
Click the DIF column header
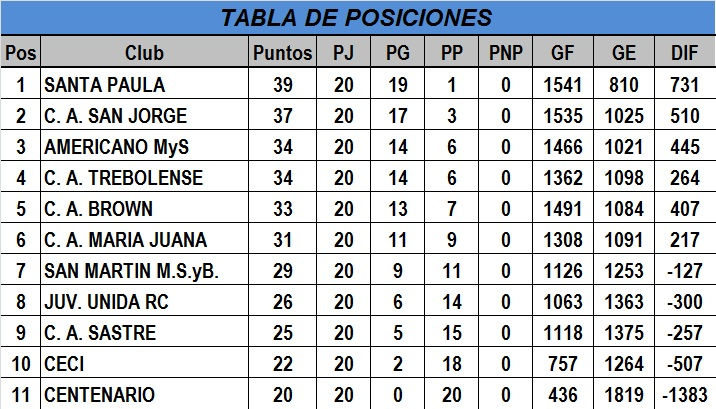685,52
